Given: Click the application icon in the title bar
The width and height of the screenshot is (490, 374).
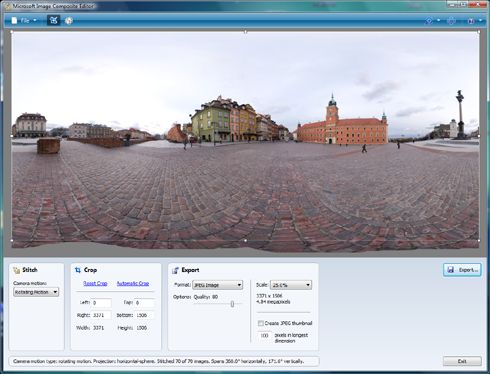Looking at the screenshot, I should tap(8, 6).
